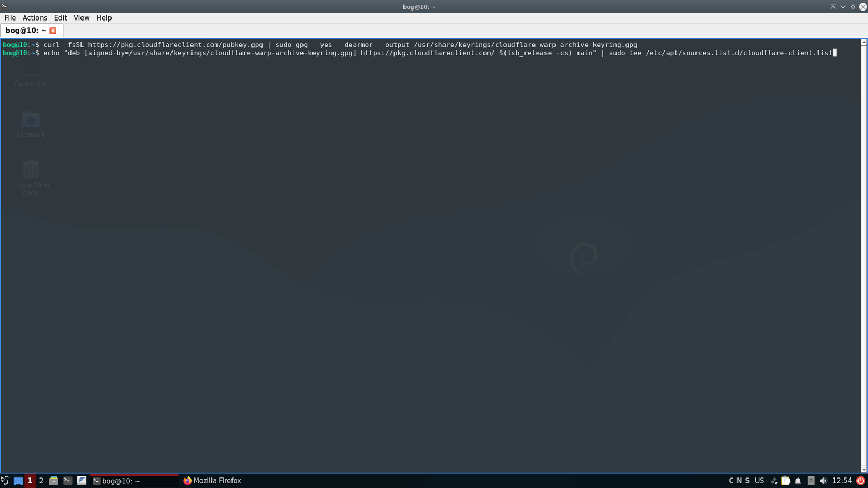Viewport: 868px width, 488px height.
Task: Switch to virtual desktop 2 in the pager
Action: pyautogui.click(x=41, y=480)
